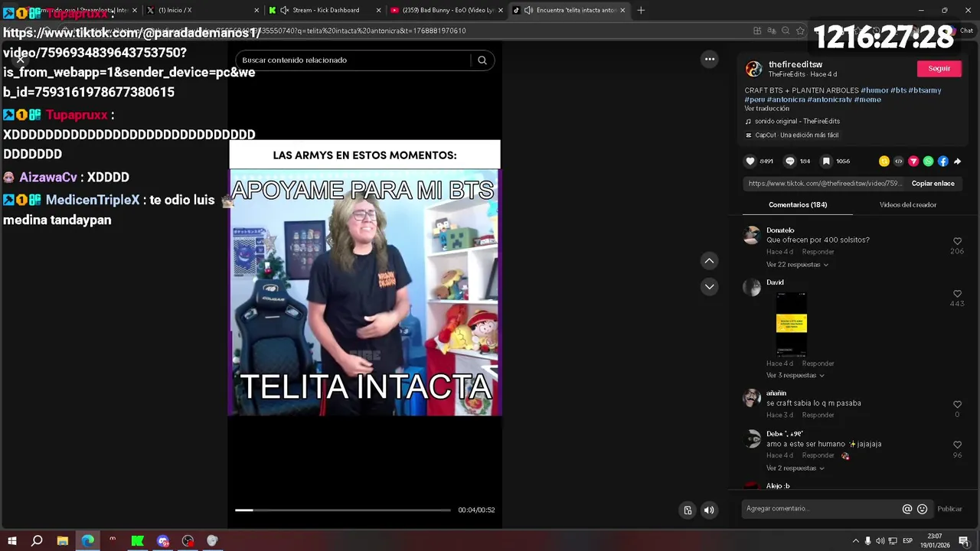Close the TikTok browser tab
The width and height of the screenshot is (980, 551).
(622, 10)
